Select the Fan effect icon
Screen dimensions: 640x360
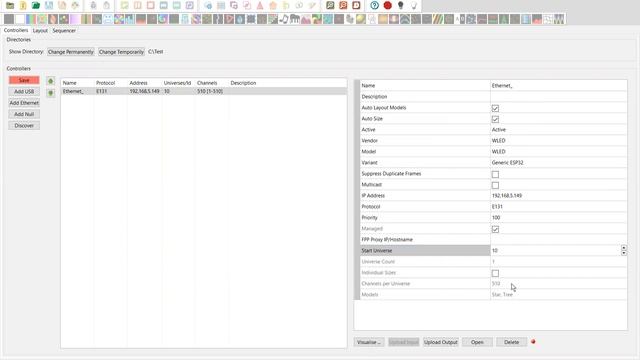[x=119, y=19]
